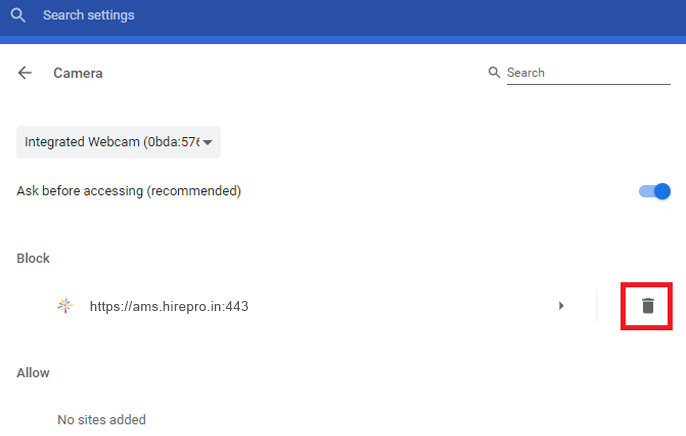
Task: Expand site details arrow for ams.hirepro.in
Action: [561, 306]
